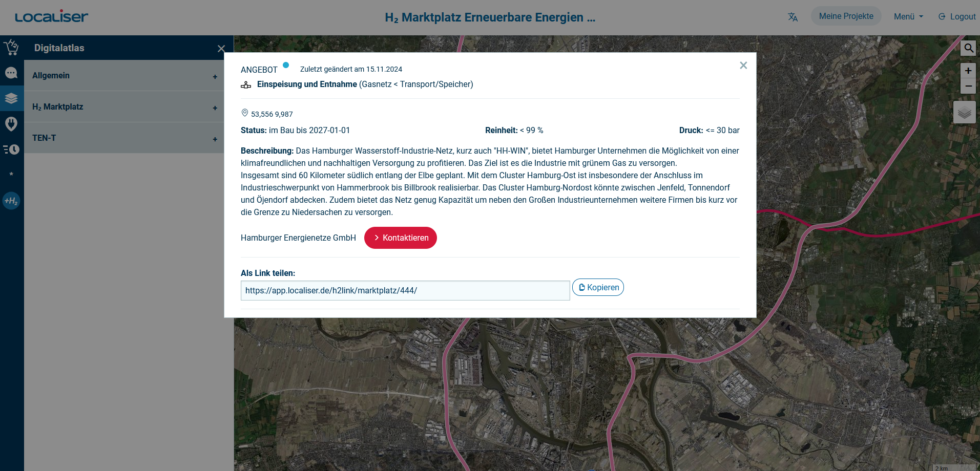Click the language translation icon

coord(793,17)
